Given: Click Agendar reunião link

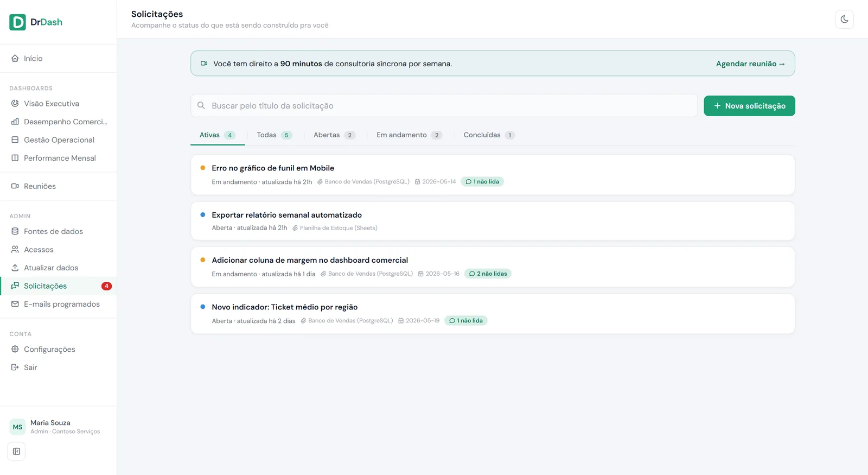Looking at the screenshot, I should (x=750, y=64).
